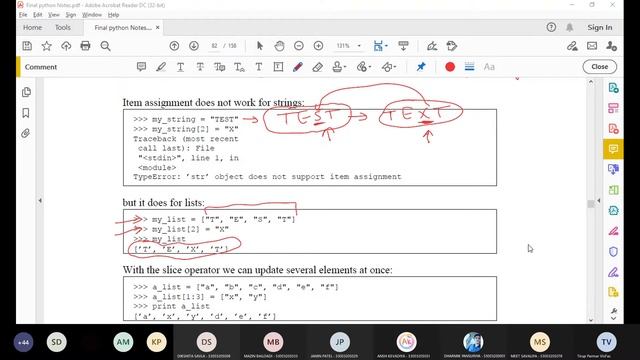
Task: Open the View menu
Action: click(53, 15)
